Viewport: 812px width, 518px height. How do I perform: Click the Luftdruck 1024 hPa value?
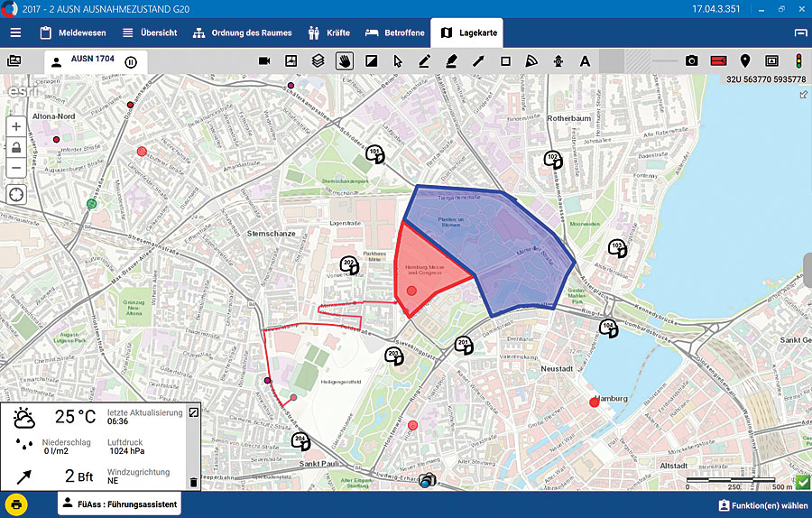coord(126,451)
